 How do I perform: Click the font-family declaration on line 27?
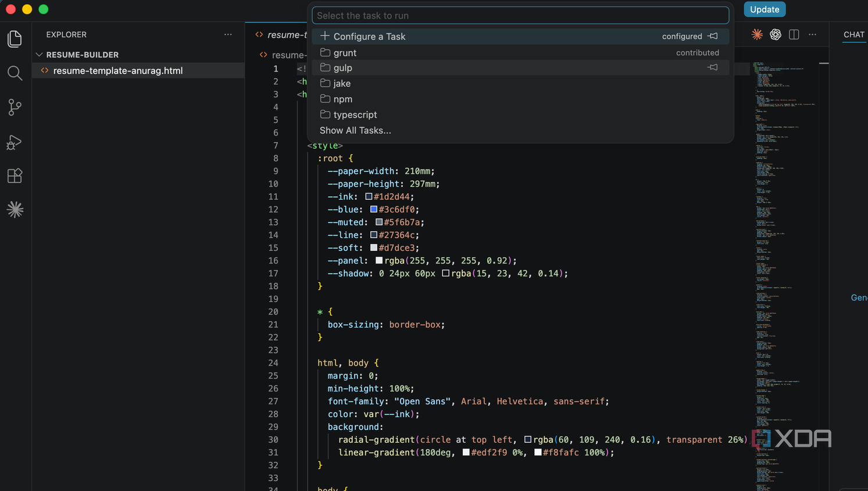[469, 401]
